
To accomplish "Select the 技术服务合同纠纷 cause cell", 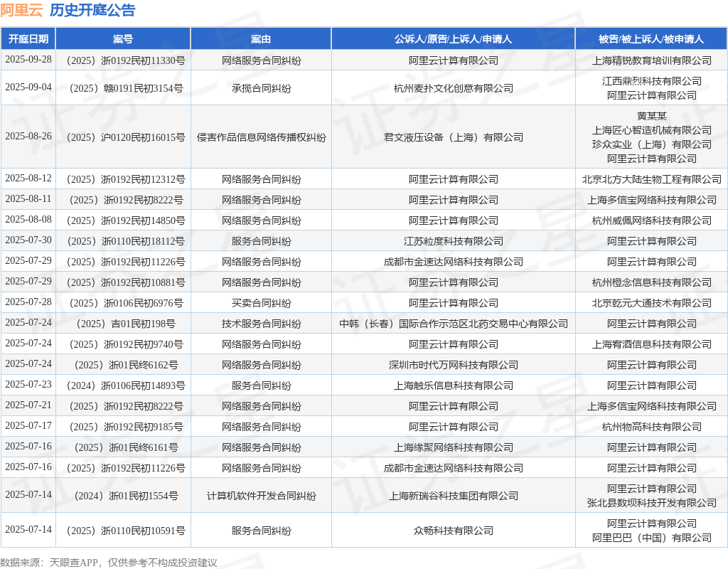I will tap(261, 324).
